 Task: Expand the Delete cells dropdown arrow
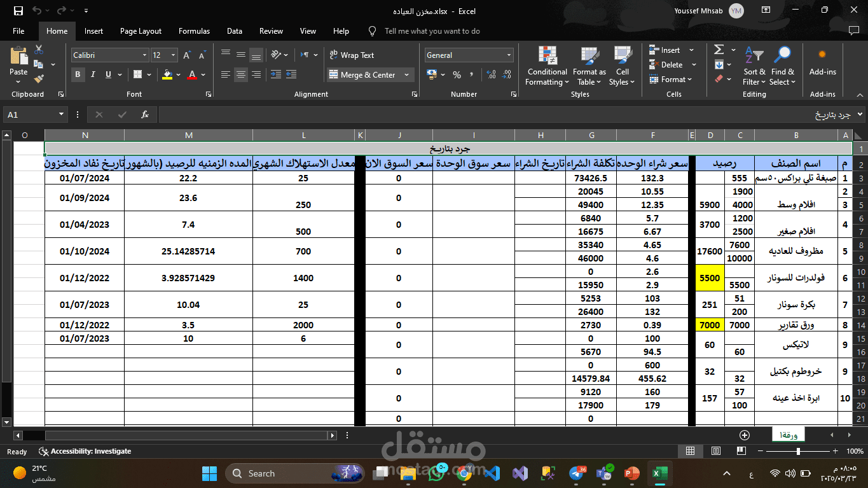(693, 65)
